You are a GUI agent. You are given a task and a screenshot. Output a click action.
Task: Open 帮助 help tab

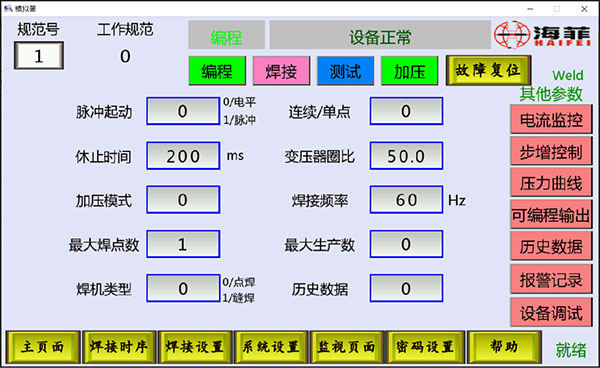504,347
